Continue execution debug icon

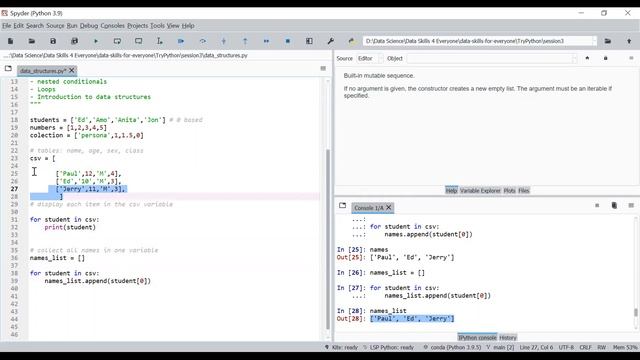(267, 41)
